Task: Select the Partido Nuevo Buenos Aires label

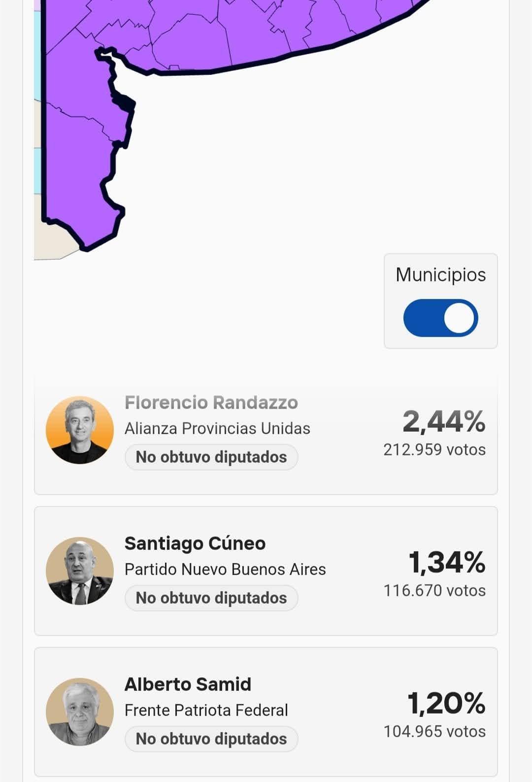Action: pos(225,569)
